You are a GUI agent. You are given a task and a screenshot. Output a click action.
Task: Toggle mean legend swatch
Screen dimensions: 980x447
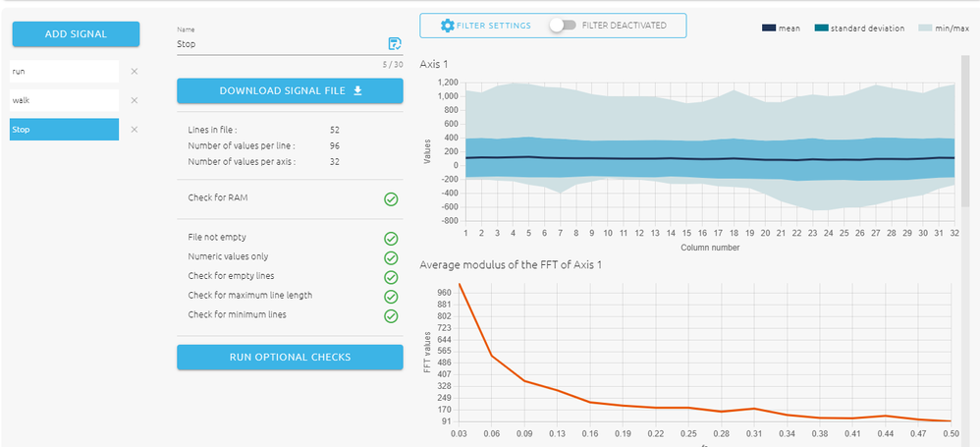tap(769, 28)
